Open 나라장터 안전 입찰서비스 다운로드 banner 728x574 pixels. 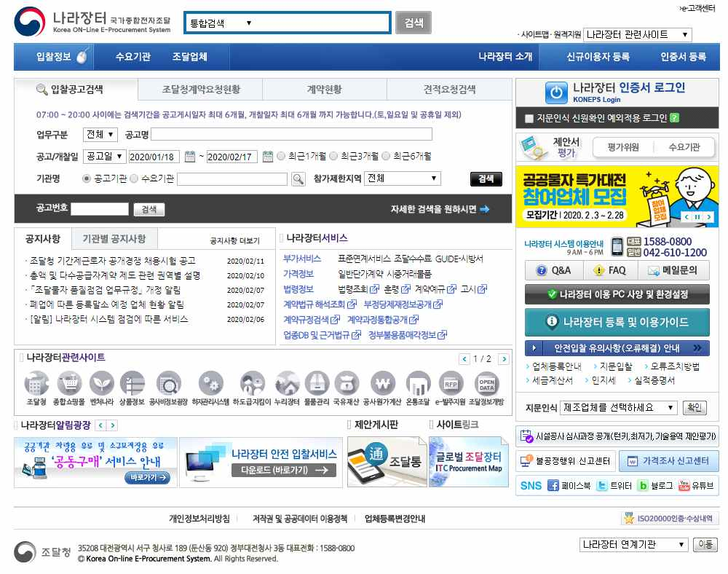click(x=261, y=462)
